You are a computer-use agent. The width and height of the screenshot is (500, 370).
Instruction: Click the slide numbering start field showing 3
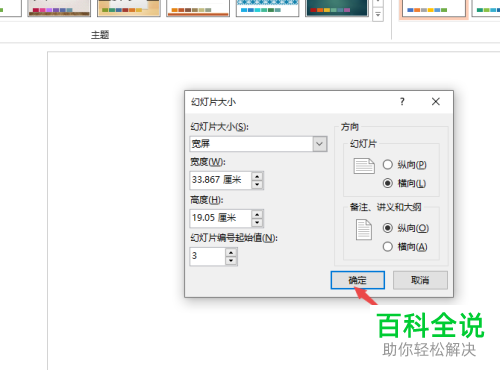click(208, 256)
